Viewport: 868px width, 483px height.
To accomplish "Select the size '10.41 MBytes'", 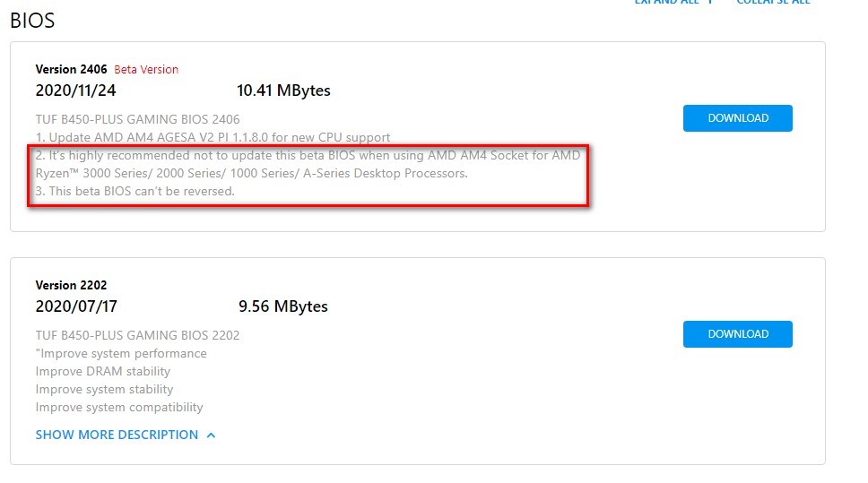I will pos(283,91).
